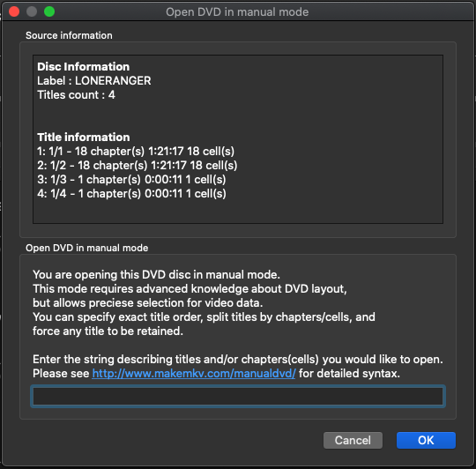The height and width of the screenshot is (469, 476).
Task: Focus the title string input field
Action: click(238, 396)
